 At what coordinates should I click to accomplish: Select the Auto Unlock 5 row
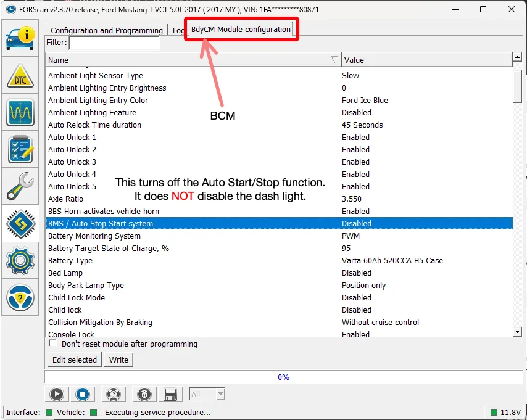point(279,186)
